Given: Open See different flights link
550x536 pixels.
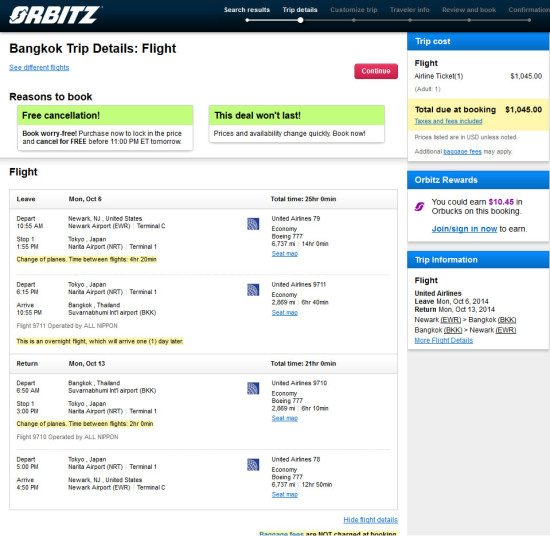Looking at the screenshot, I should (x=39, y=67).
